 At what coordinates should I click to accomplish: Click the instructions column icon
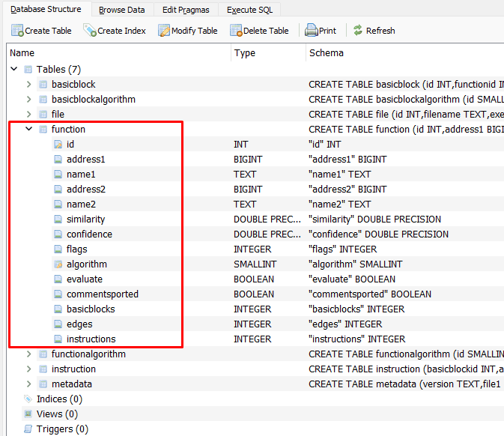pyautogui.click(x=58, y=339)
